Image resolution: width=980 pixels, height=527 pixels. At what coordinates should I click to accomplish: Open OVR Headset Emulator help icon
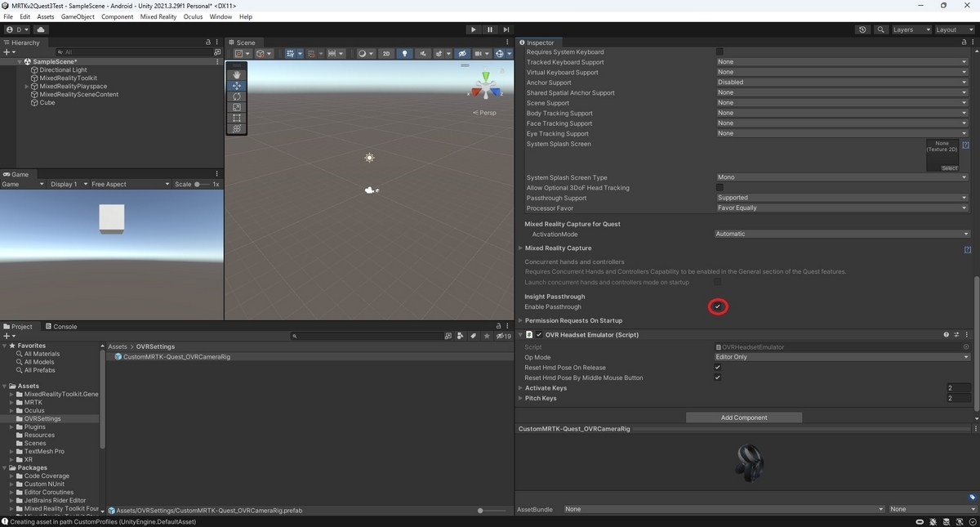pos(947,335)
